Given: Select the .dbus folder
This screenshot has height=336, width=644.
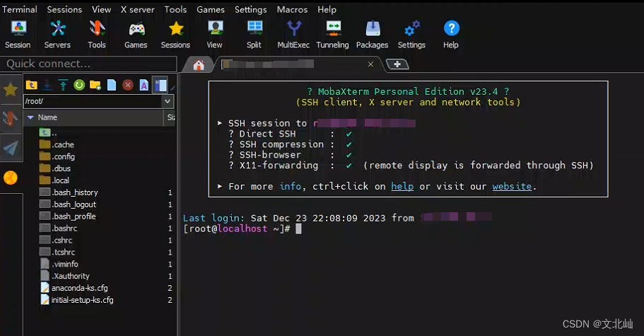Looking at the screenshot, I should 55,168.
